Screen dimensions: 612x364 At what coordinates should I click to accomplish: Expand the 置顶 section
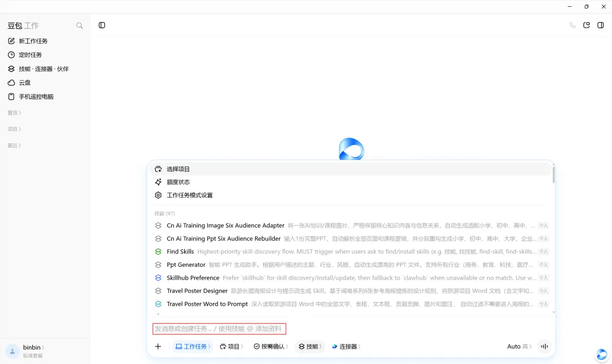pyautogui.click(x=14, y=113)
